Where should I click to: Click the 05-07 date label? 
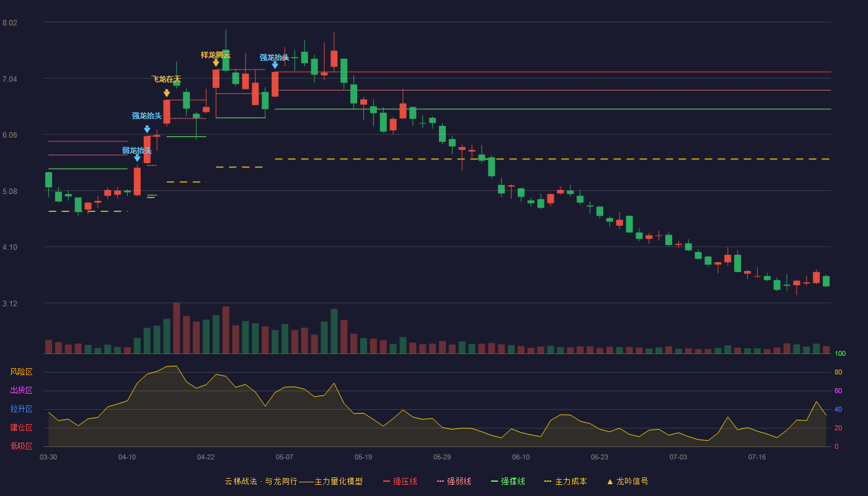285,457
